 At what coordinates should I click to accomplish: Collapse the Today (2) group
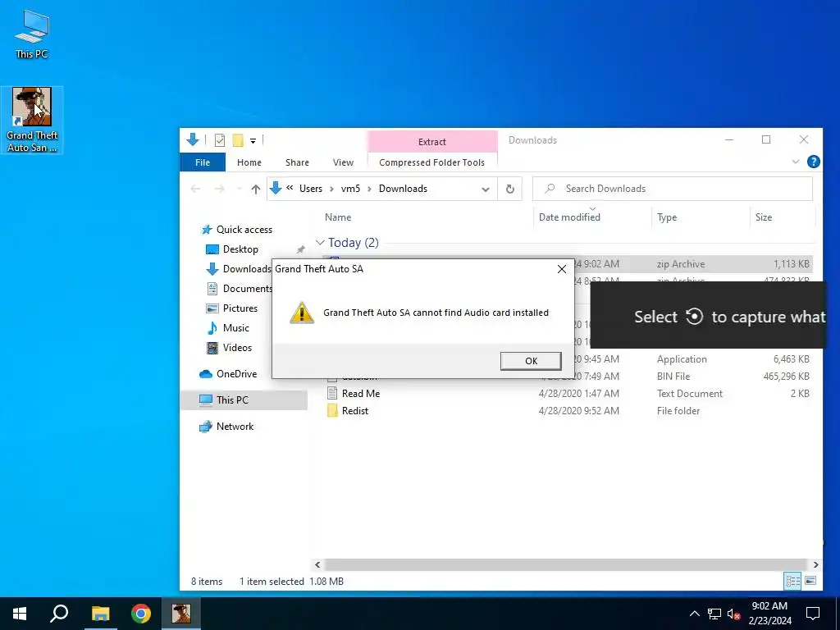click(321, 243)
